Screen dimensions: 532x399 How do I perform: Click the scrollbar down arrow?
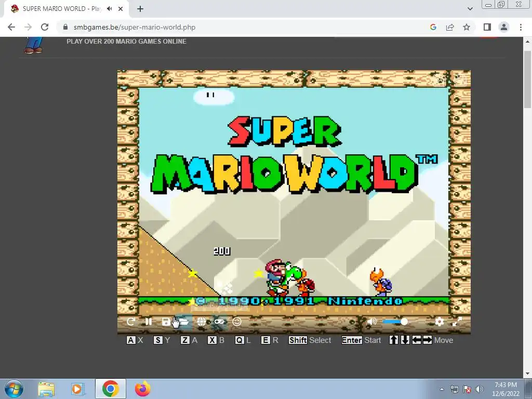527,374
